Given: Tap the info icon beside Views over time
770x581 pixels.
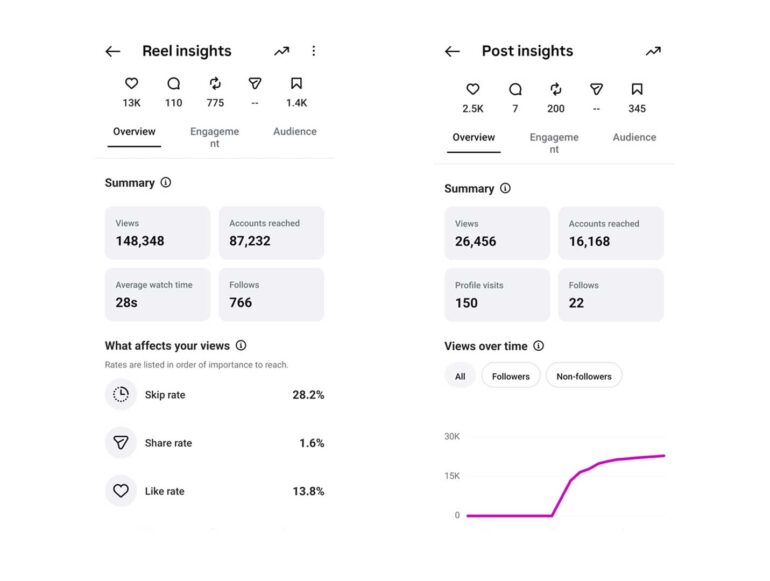Looking at the screenshot, I should coord(539,346).
